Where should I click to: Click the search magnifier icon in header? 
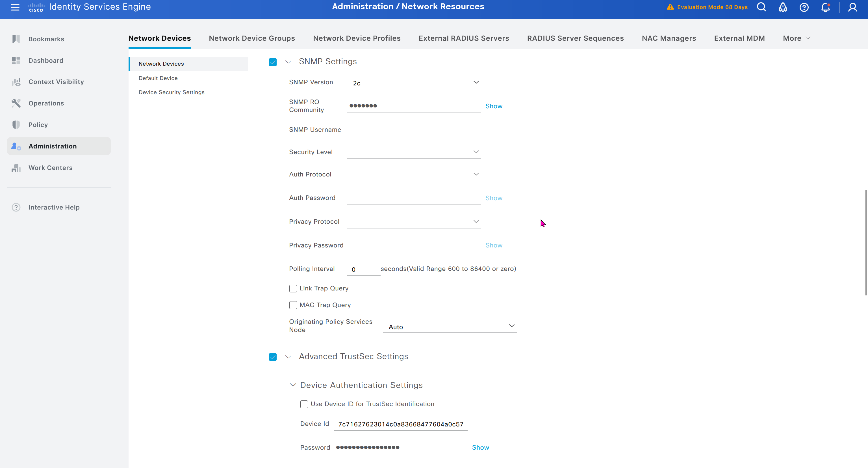click(x=761, y=7)
